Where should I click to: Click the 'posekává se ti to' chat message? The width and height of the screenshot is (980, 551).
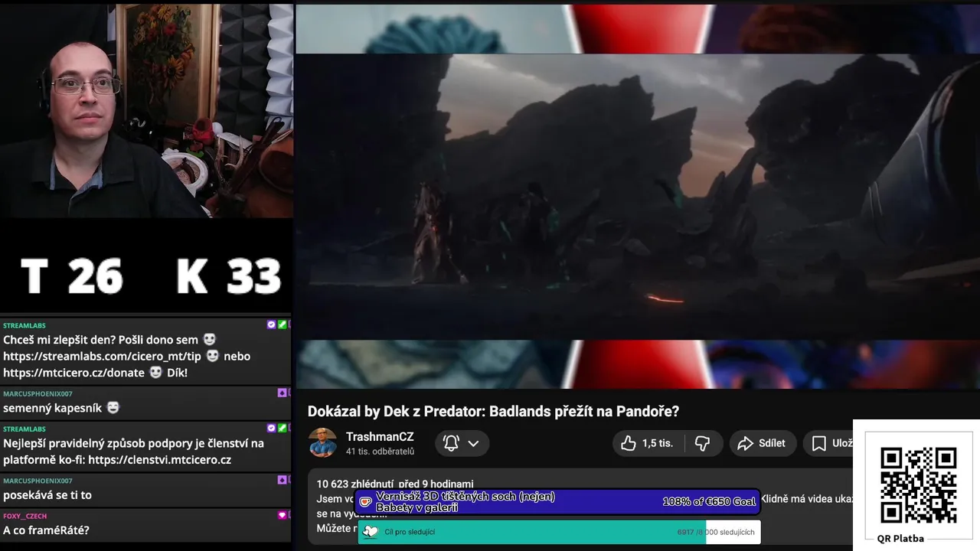47,495
